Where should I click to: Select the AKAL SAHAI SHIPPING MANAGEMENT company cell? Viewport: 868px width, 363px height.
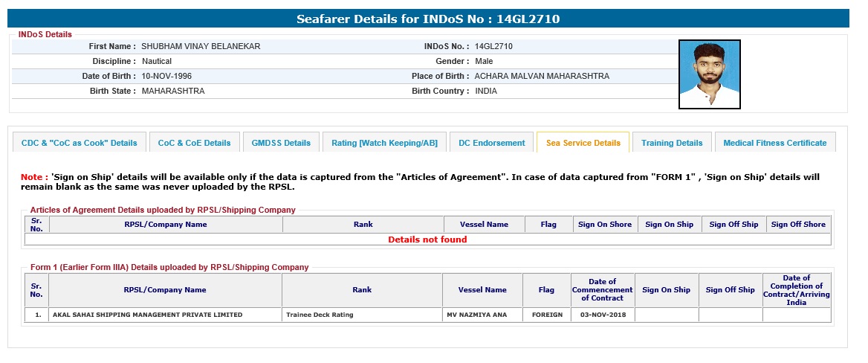click(x=147, y=315)
